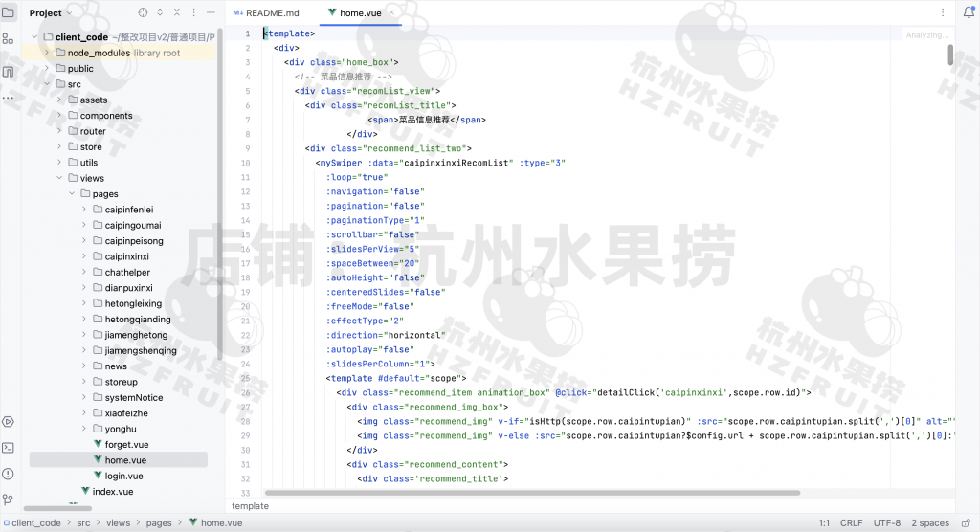The width and height of the screenshot is (980, 532).
Task: Open Notifications bell icon at top right
Action: pyautogui.click(x=967, y=12)
